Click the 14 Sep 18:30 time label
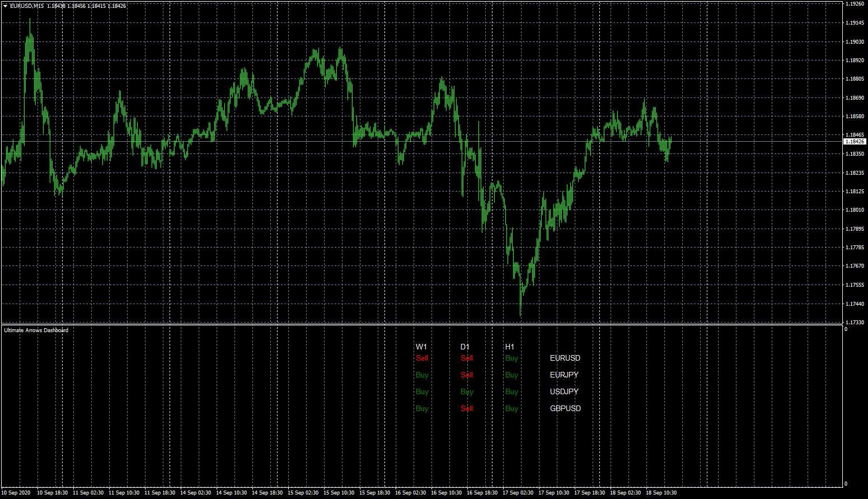The height and width of the screenshot is (499, 868). click(x=268, y=493)
